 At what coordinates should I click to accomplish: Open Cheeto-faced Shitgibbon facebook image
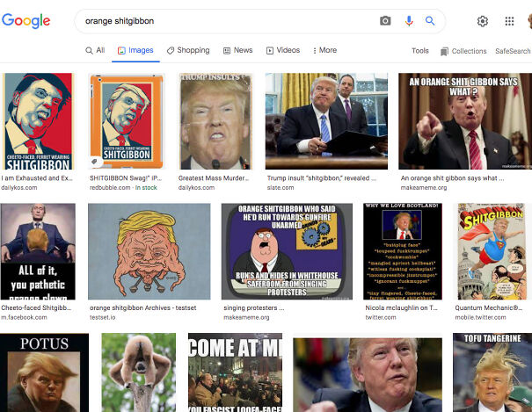(x=38, y=251)
